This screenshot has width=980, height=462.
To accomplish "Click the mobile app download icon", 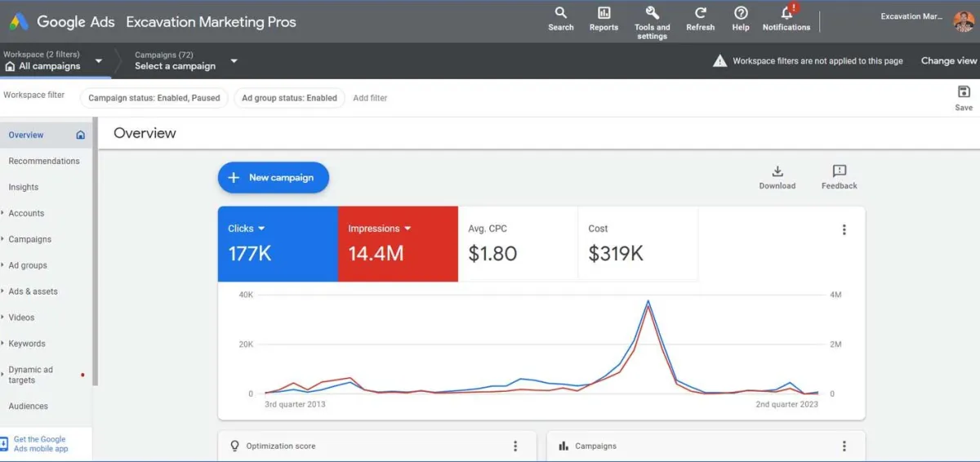I will point(4,444).
